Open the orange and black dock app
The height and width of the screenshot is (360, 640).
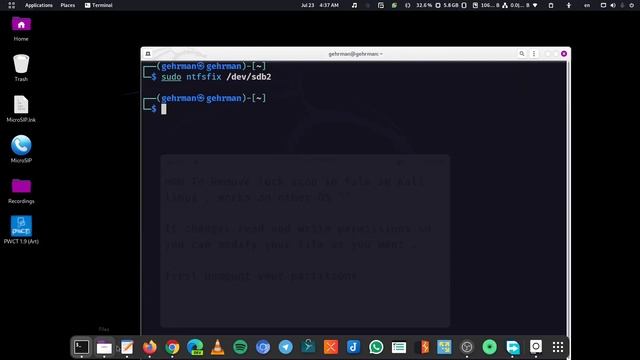coord(422,347)
